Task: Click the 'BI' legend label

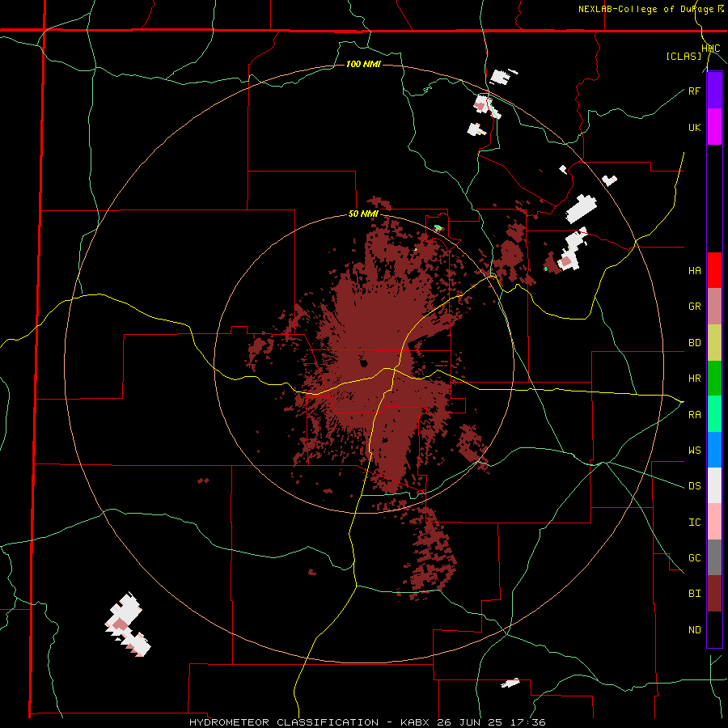Action: pyautogui.click(x=694, y=594)
